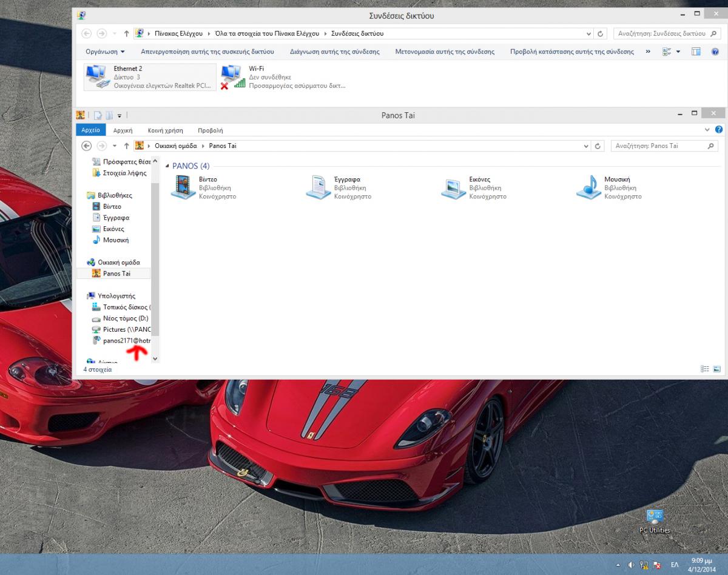Expand the ribbon in Panos Tai window
The width and height of the screenshot is (728, 575).
tap(707, 130)
